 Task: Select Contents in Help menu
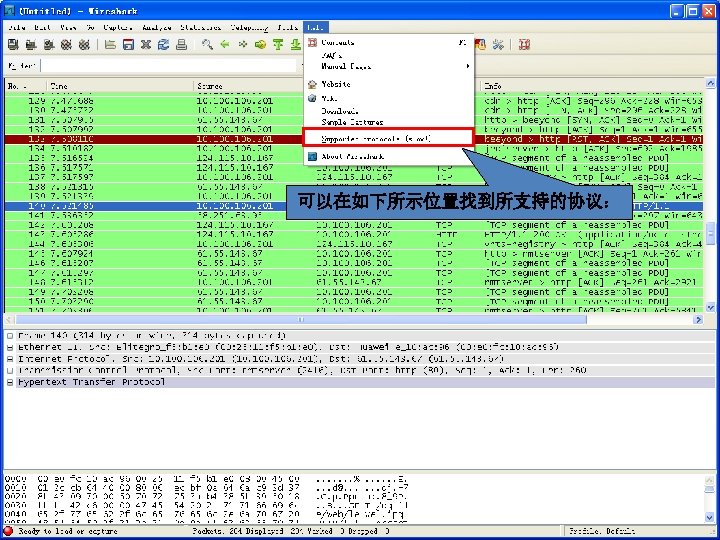click(x=388, y=42)
